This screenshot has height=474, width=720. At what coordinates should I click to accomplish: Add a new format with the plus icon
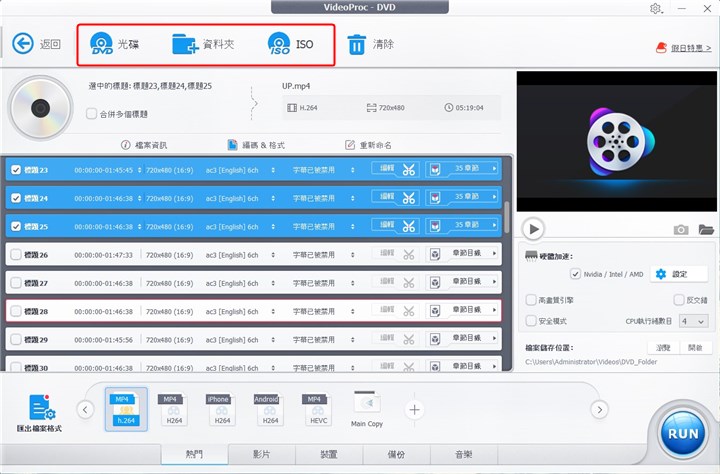[414, 410]
